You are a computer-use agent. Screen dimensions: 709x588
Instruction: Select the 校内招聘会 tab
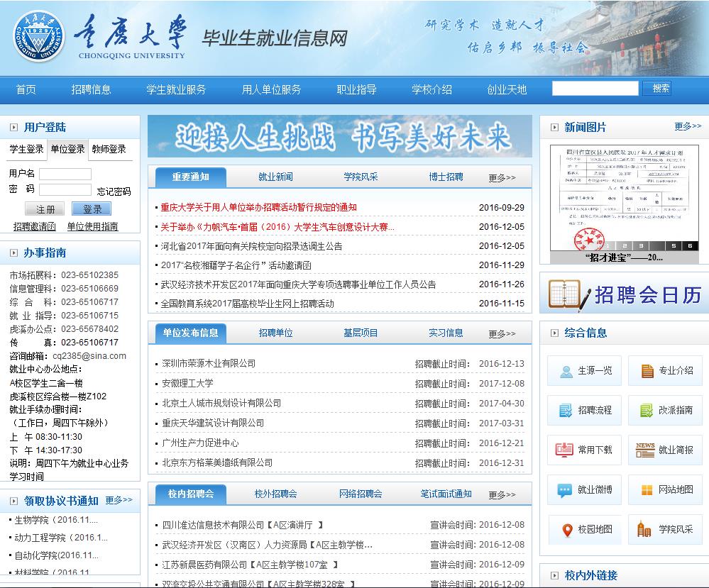(x=190, y=494)
